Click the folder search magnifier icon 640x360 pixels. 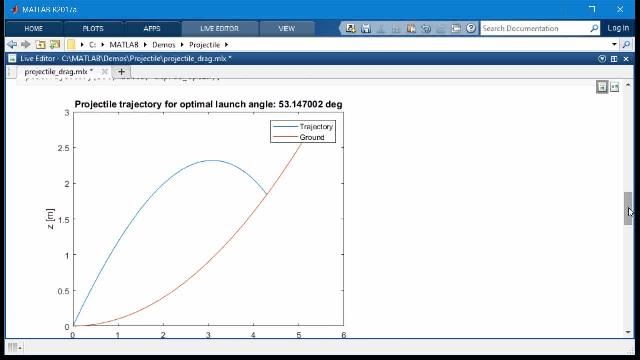(x=627, y=44)
